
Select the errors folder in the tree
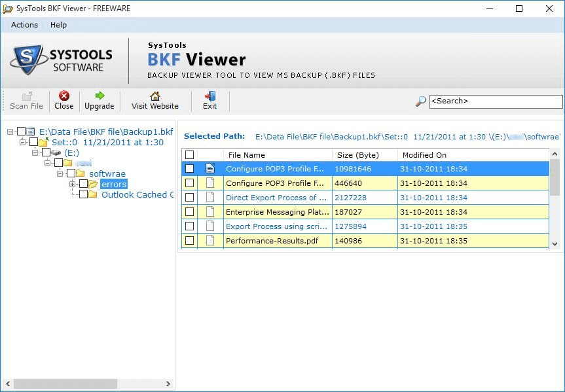pos(114,184)
